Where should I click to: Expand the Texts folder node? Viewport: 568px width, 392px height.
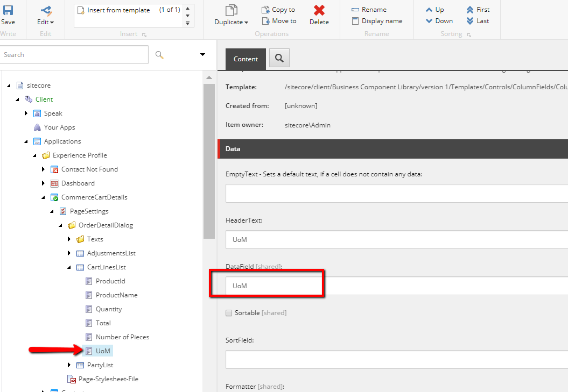(x=69, y=239)
